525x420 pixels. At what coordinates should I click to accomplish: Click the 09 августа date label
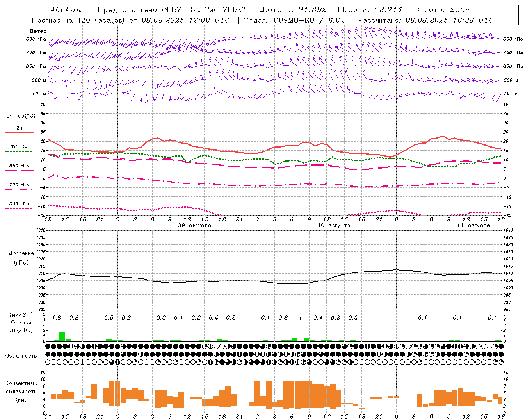click(194, 226)
